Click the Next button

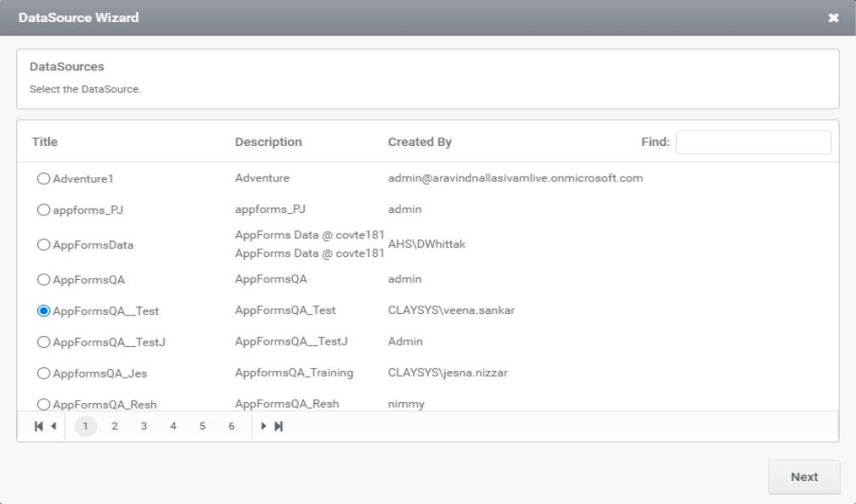click(803, 477)
